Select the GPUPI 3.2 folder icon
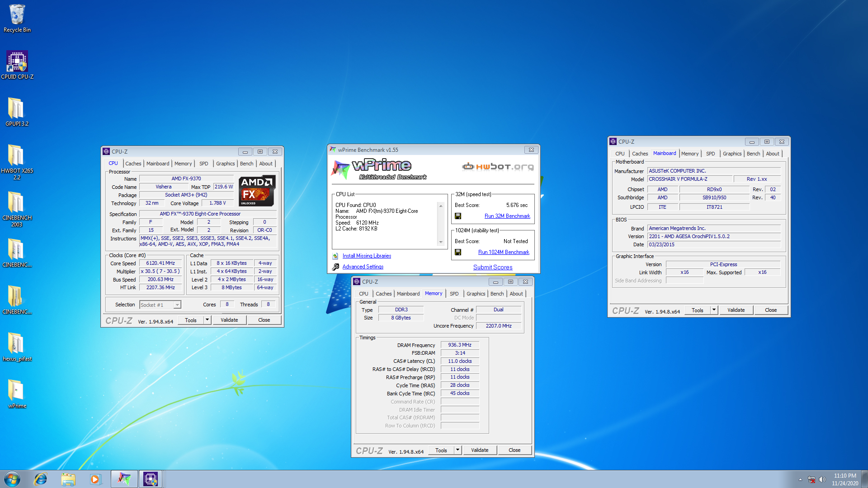Viewport: 868px width, 488px height. 17,112
